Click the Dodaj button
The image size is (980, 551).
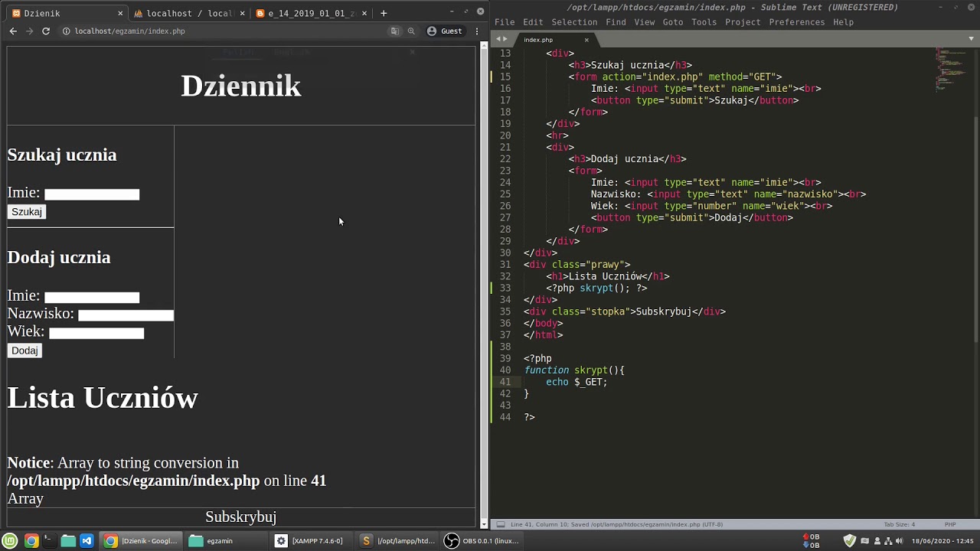pyautogui.click(x=24, y=350)
